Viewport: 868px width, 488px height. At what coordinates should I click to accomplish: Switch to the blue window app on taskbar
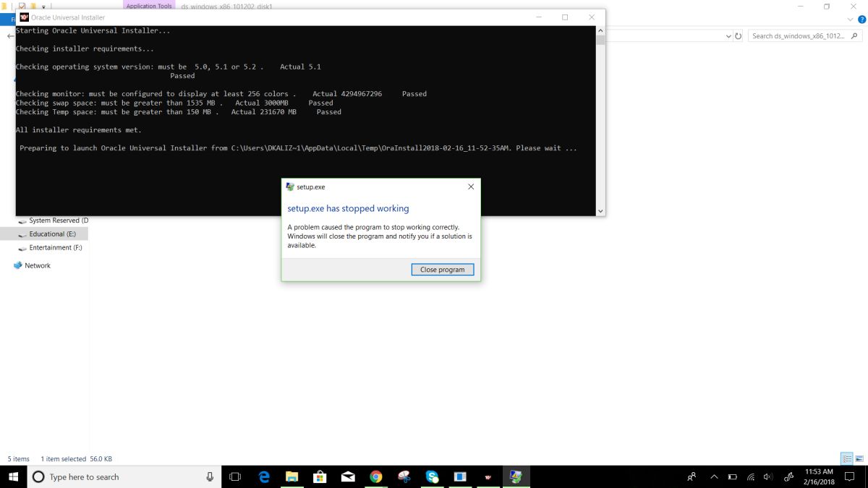click(460, 476)
